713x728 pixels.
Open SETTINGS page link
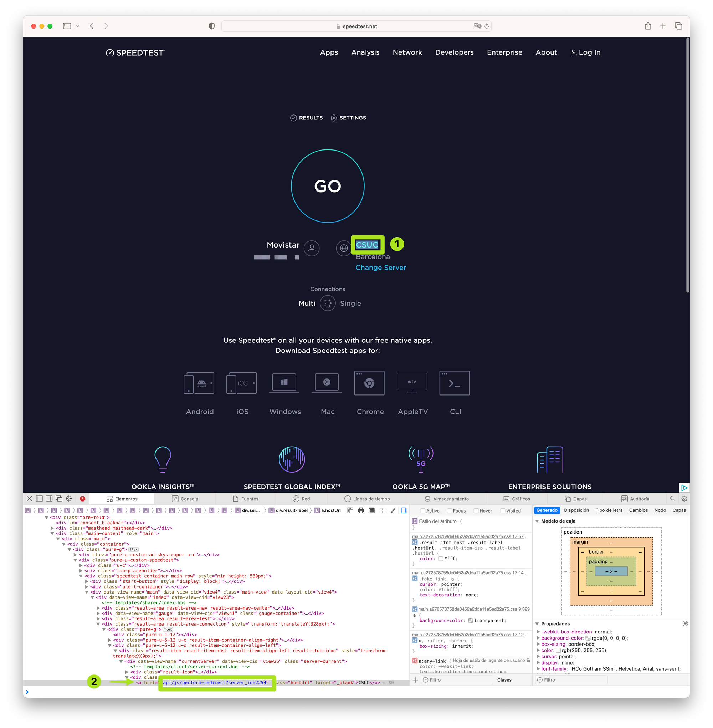(x=348, y=118)
